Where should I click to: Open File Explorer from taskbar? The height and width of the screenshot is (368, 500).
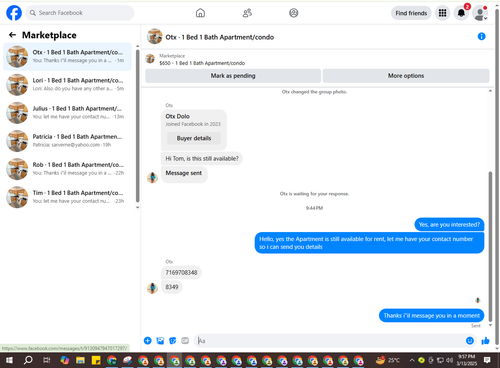pos(80,360)
